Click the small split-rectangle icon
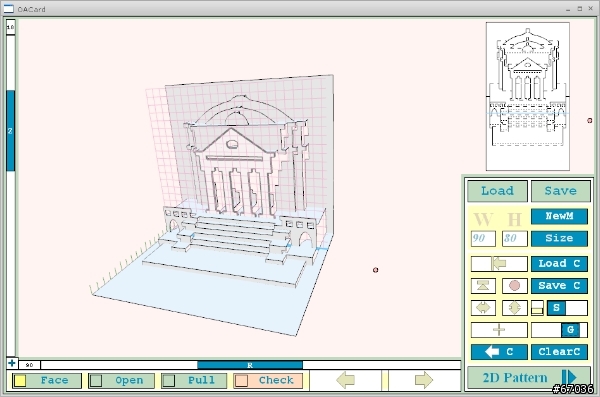Viewport: 600px width, 397px height. [x=537, y=308]
